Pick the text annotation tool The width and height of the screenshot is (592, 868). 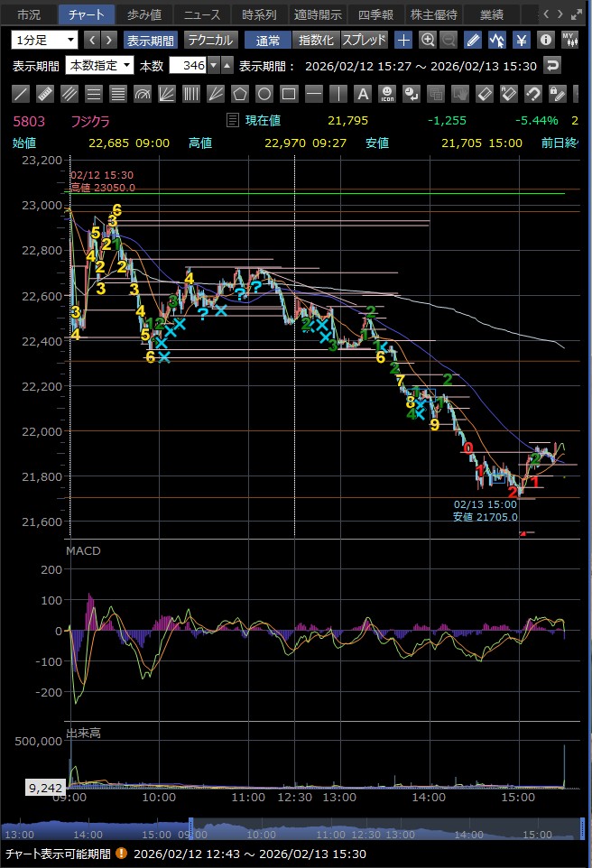tap(362, 94)
